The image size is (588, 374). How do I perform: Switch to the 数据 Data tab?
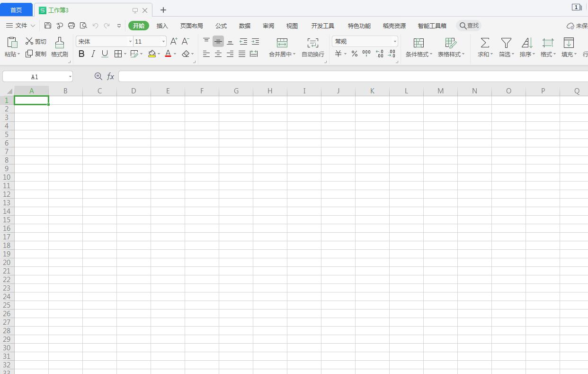[x=245, y=26]
